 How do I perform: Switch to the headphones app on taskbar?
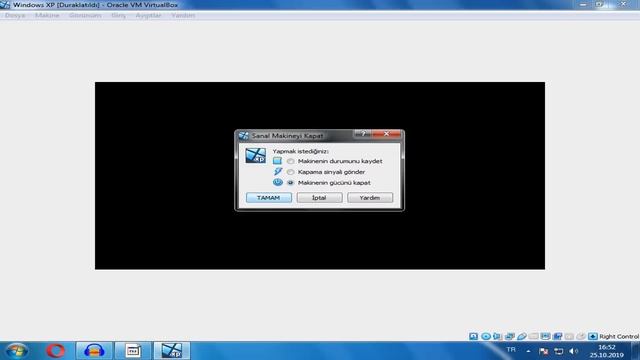point(94,351)
